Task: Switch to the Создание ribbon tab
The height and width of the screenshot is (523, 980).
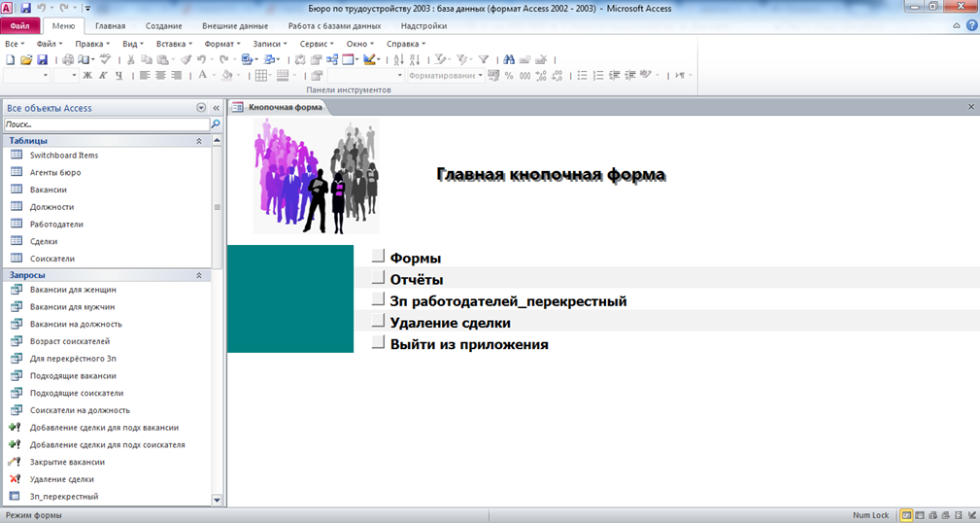Action: 164,25
